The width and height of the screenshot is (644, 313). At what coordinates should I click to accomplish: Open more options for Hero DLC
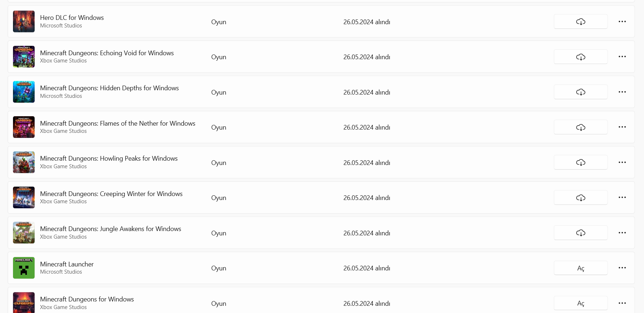pos(622,22)
